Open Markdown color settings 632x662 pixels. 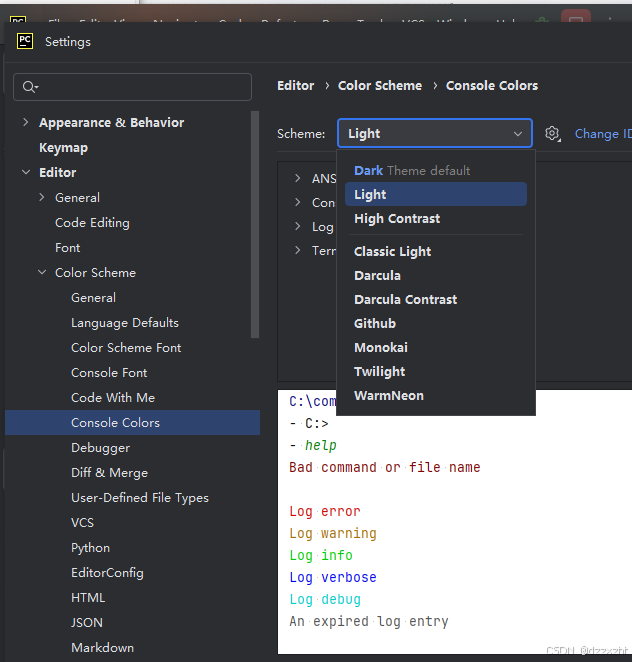pos(102,648)
